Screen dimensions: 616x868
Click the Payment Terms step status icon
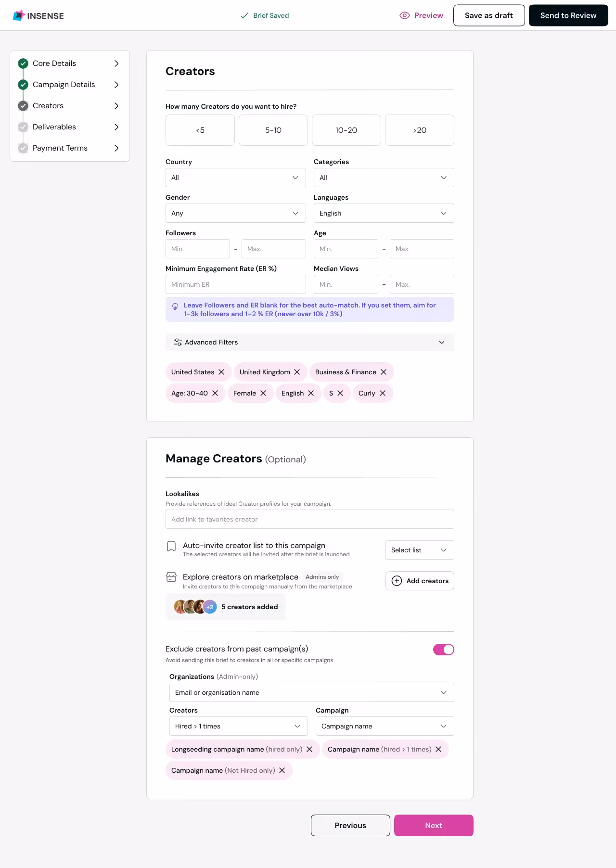tap(23, 148)
